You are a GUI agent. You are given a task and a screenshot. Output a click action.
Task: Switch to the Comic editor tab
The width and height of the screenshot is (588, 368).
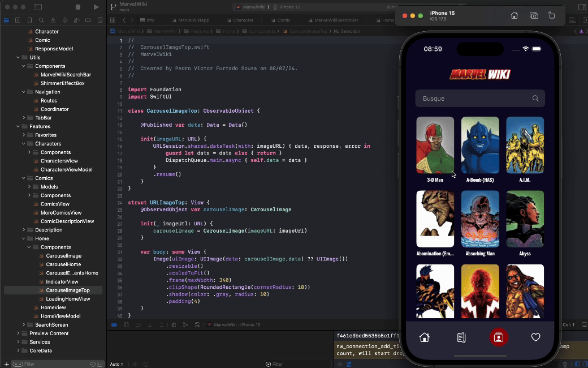point(280,20)
